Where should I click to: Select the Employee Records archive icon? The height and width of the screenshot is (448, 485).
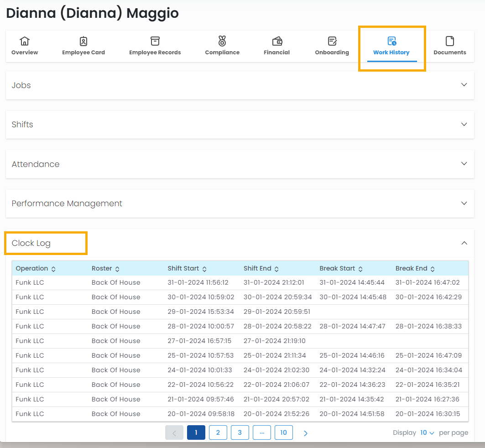click(155, 41)
